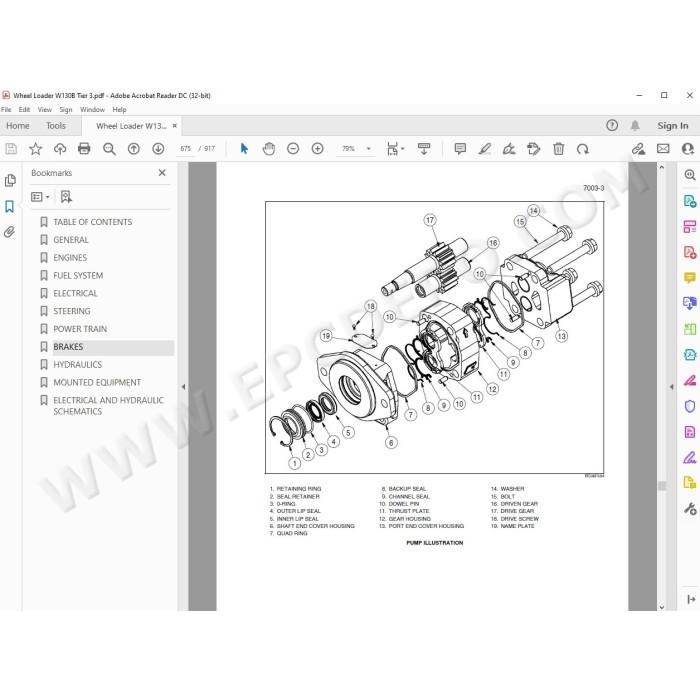Open the 79% zoom level dropdown
This screenshot has height=700, width=700.
coord(356,149)
